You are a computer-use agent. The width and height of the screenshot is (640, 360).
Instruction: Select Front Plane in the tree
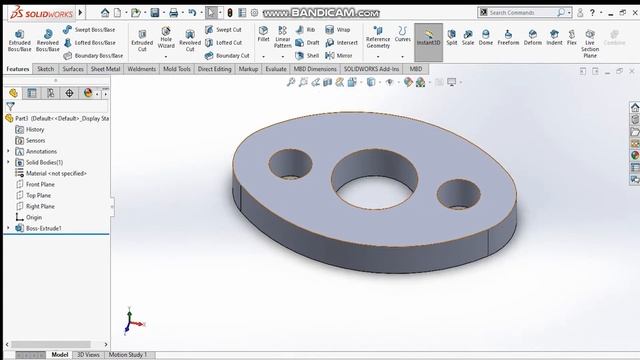point(35,184)
